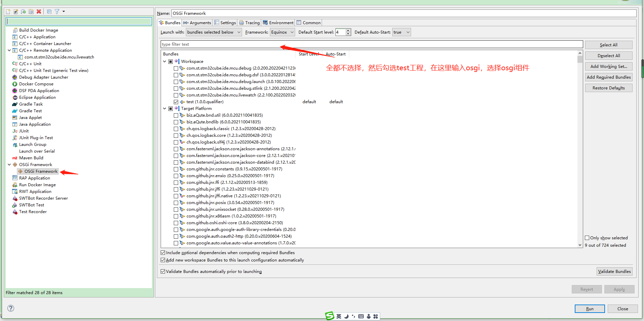Enable Only show selected

coord(587,238)
